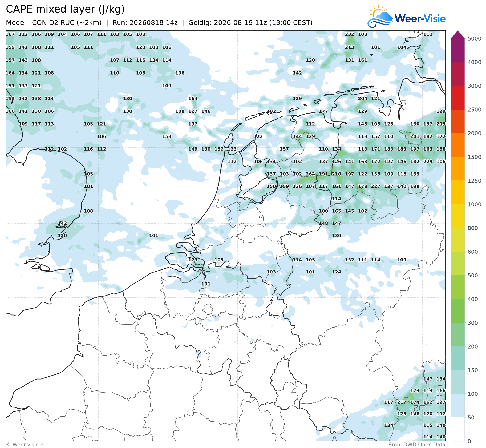Click the 232 value near the top of the map
Screen dimensions: 486x448
click(x=349, y=34)
